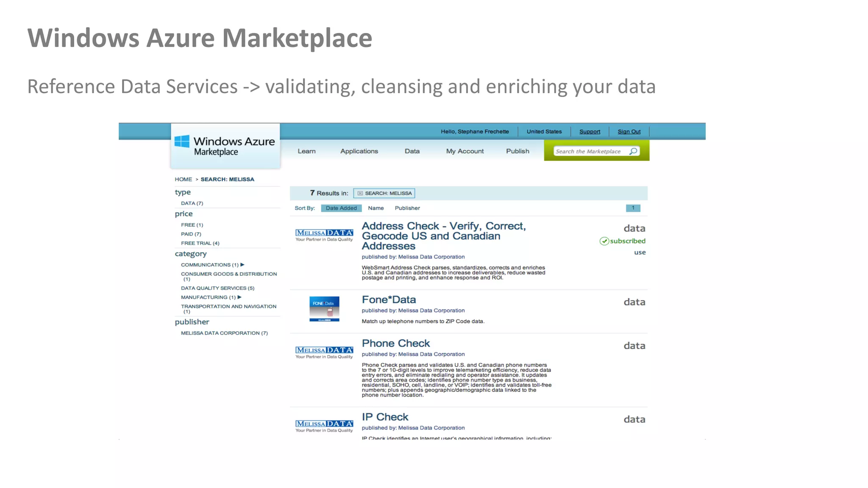Click SEARCH: MELISSA breadcrumb text

pos(227,180)
